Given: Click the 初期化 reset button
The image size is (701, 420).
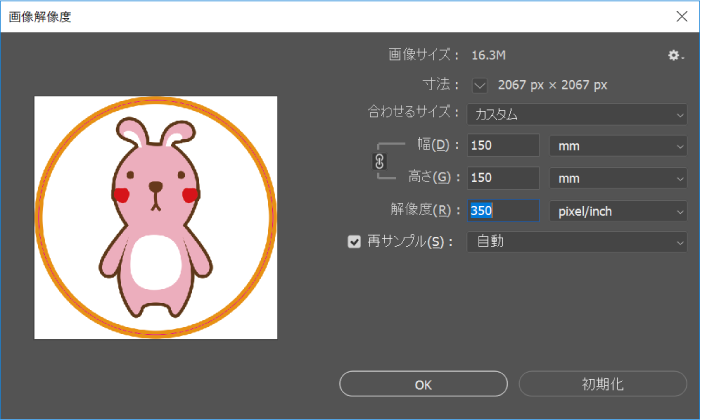Looking at the screenshot, I should [603, 384].
